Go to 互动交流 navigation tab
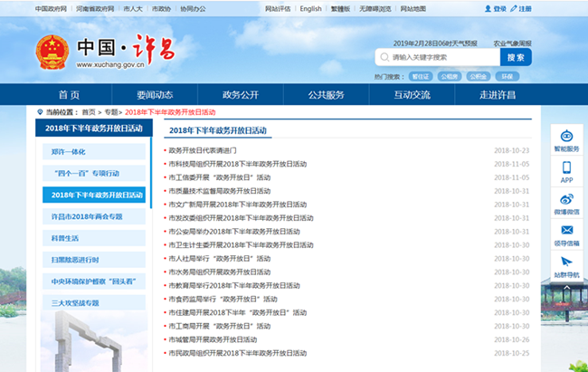 (412, 95)
